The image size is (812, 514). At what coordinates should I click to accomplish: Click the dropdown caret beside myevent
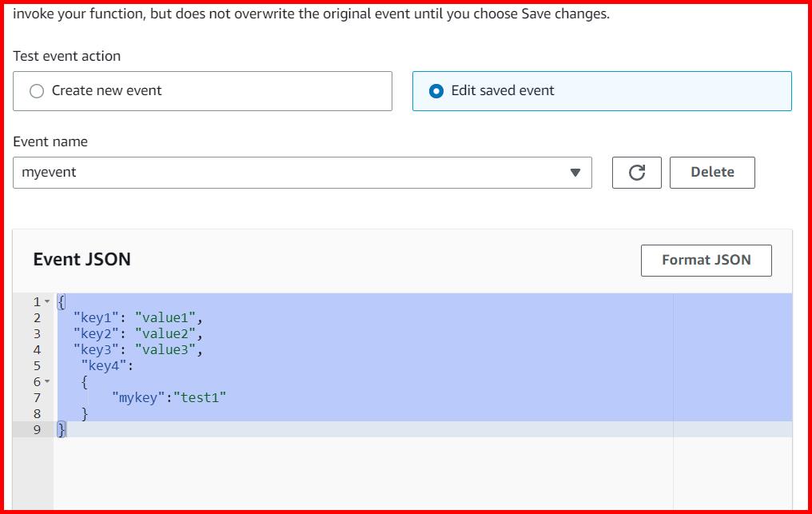pos(577,172)
